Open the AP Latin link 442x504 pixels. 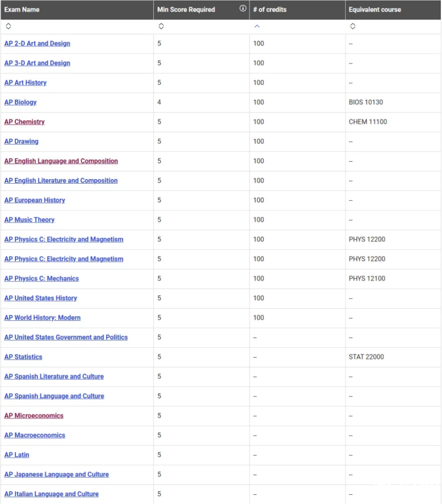click(17, 455)
